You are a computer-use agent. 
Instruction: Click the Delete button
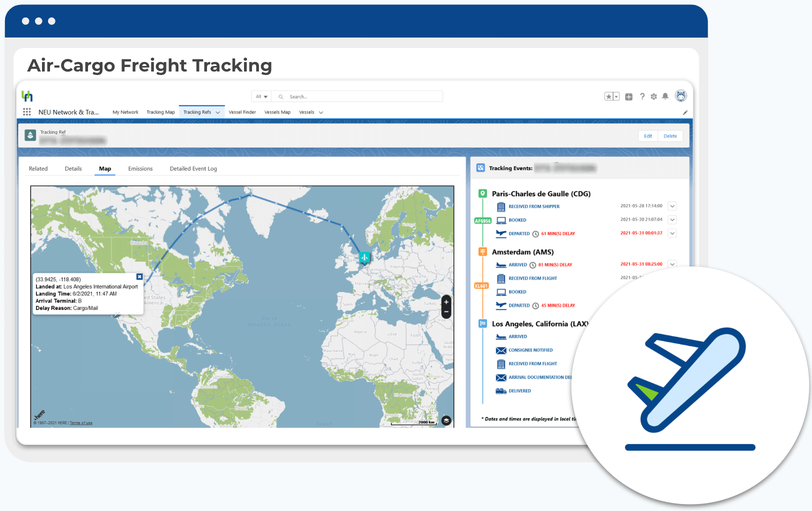[670, 136]
